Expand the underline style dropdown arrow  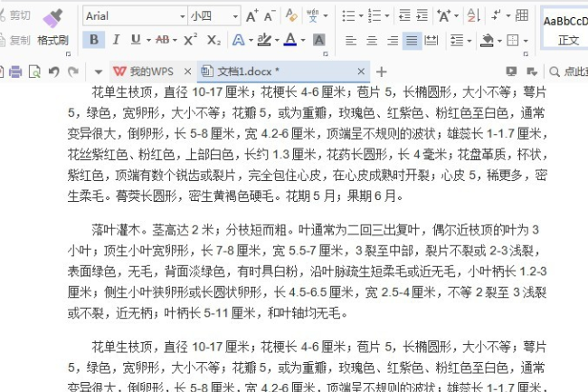tap(149, 40)
